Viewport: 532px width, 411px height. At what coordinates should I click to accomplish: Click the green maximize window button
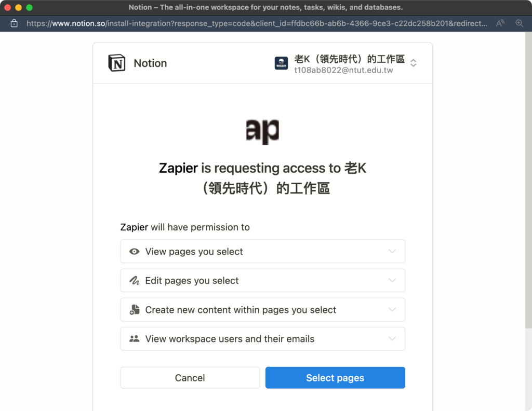coord(30,7)
